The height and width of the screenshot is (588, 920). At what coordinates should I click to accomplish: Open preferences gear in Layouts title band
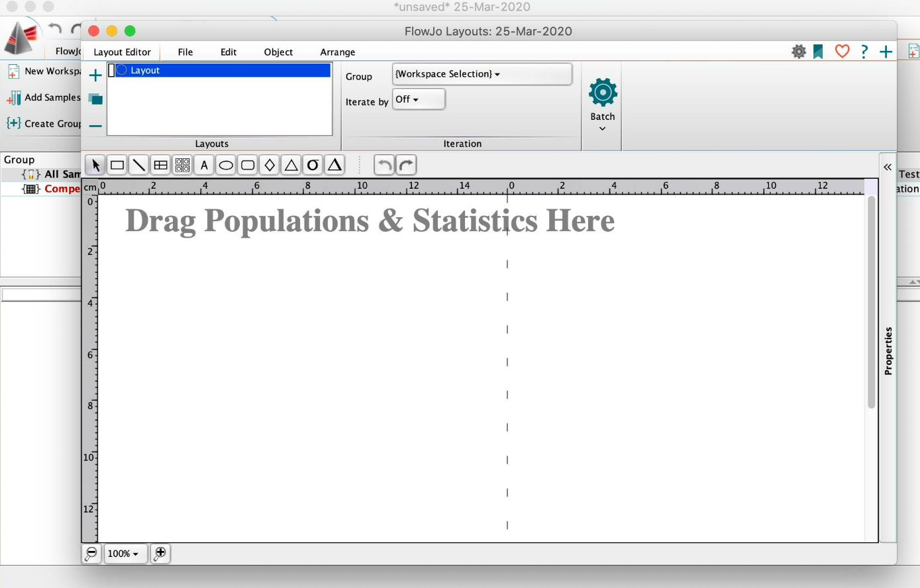coord(799,52)
